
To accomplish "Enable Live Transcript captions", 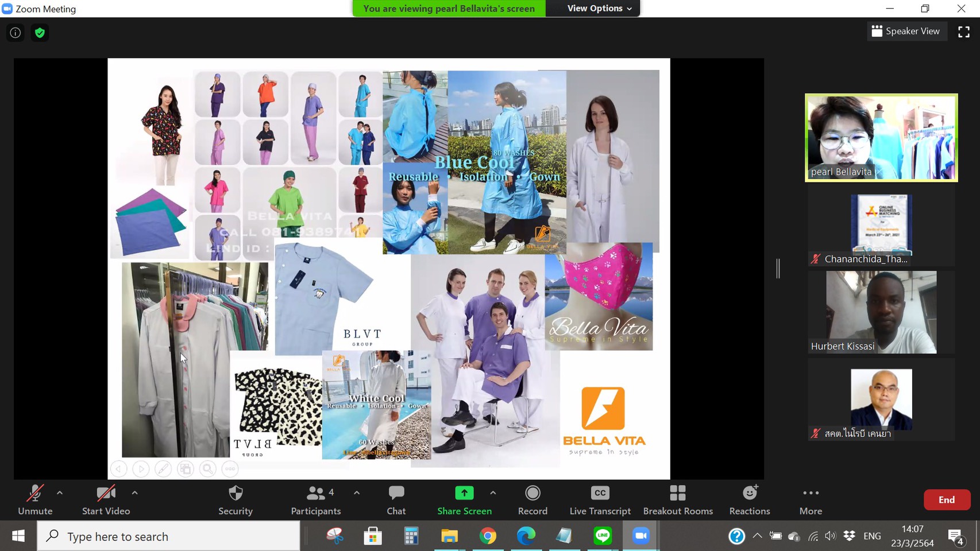I will pyautogui.click(x=600, y=499).
